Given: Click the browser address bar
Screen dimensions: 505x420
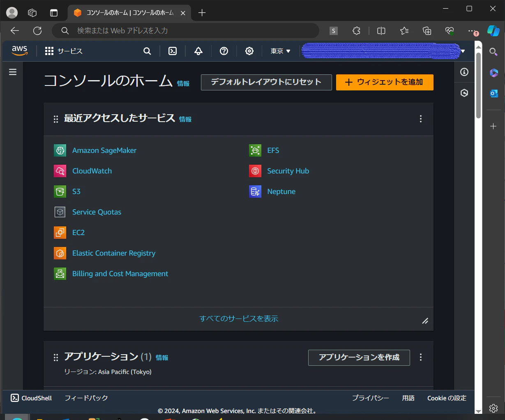Looking at the screenshot, I should (186, 31).
